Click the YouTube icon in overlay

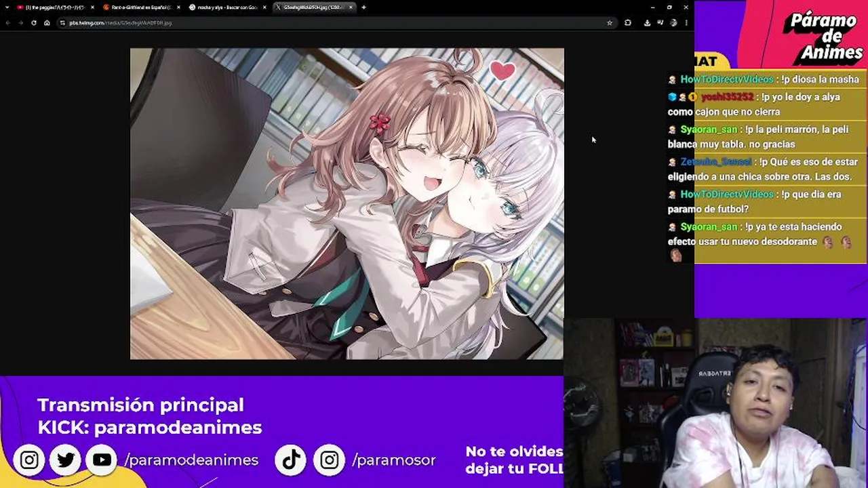(x=102, y=460)
